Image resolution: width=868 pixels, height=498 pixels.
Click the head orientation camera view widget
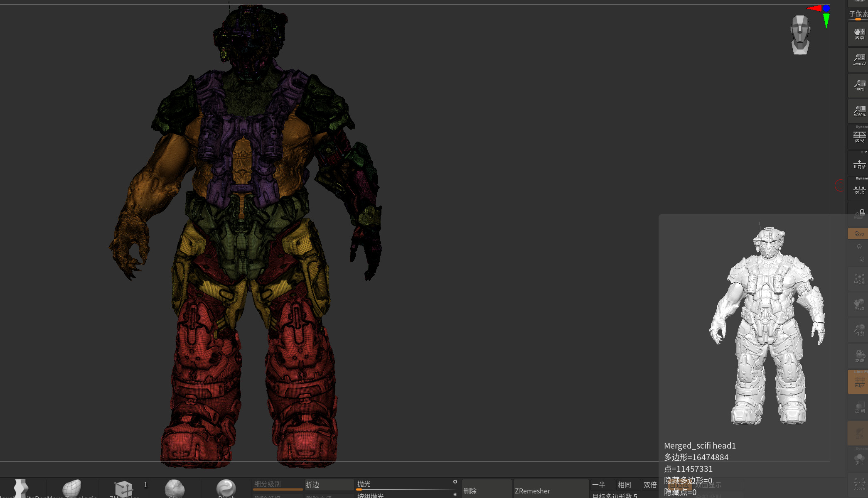point(800,35)
